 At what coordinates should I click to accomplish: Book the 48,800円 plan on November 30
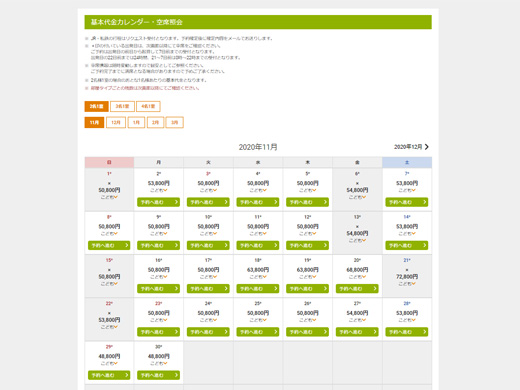pyautogui.click(x=158, y=375)
